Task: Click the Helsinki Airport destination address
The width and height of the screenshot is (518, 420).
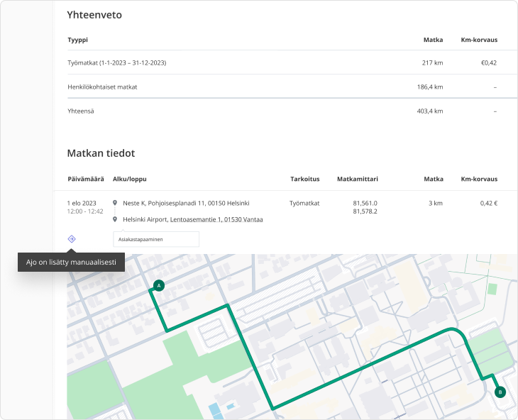Action: click(x=193, y=220)
